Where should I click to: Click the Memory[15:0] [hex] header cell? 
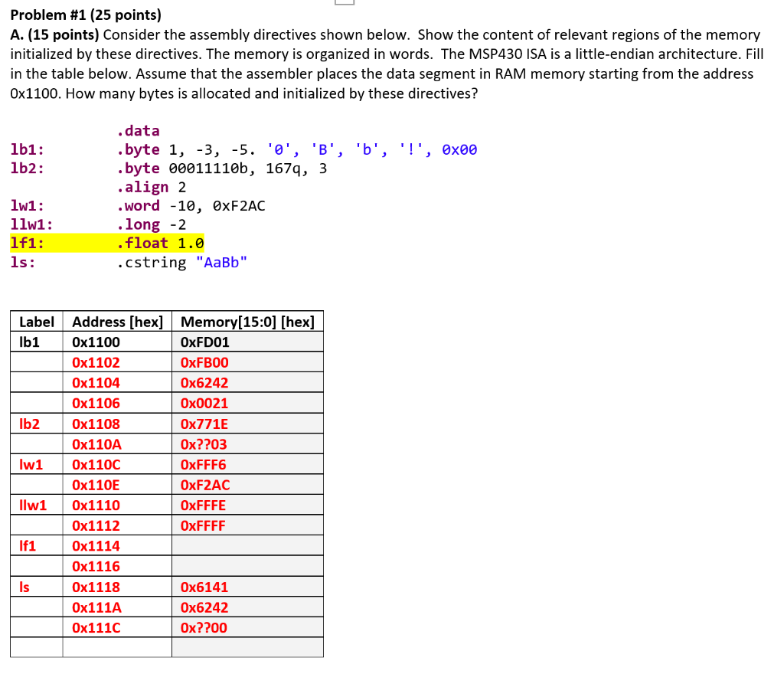click(247, 322)
